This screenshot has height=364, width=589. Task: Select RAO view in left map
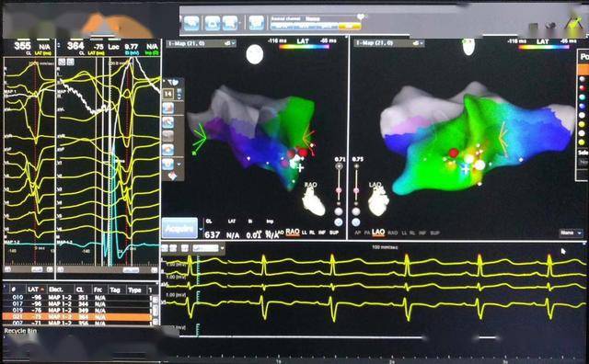(293, 233)
